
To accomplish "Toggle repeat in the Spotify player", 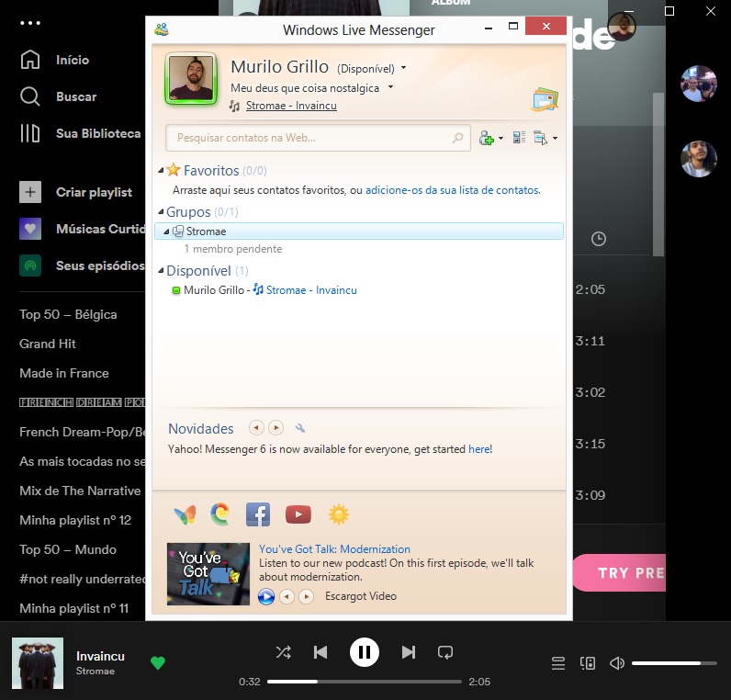I will point(445,652).
